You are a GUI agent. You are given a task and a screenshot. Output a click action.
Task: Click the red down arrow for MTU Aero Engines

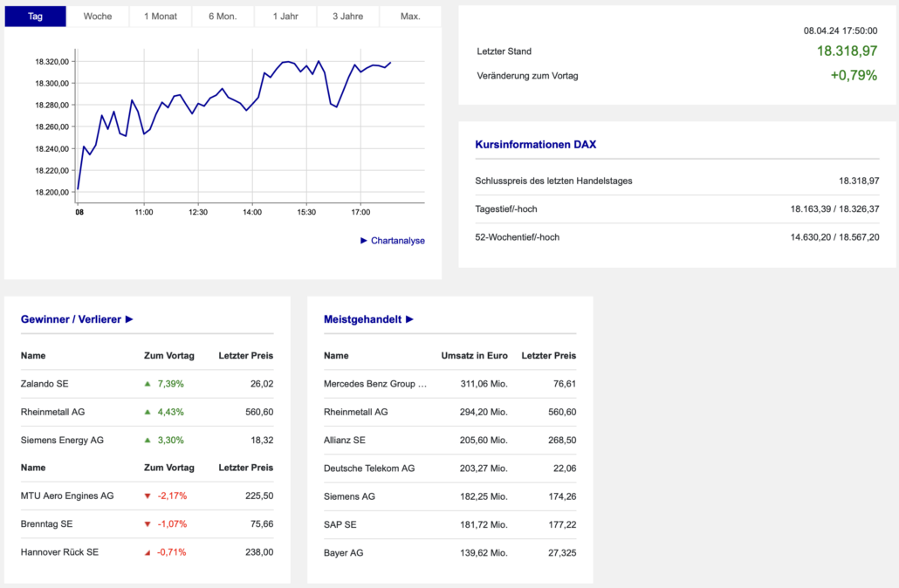tap(148, 496)
